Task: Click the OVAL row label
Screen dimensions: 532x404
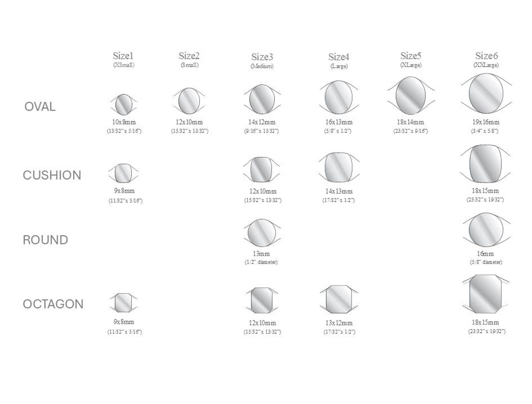Action: (40, 107)
